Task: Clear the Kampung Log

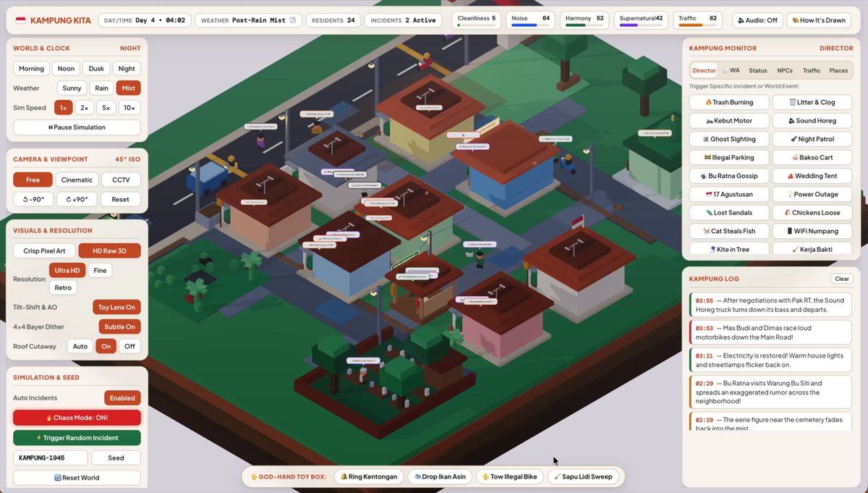Action: (841, 279)
